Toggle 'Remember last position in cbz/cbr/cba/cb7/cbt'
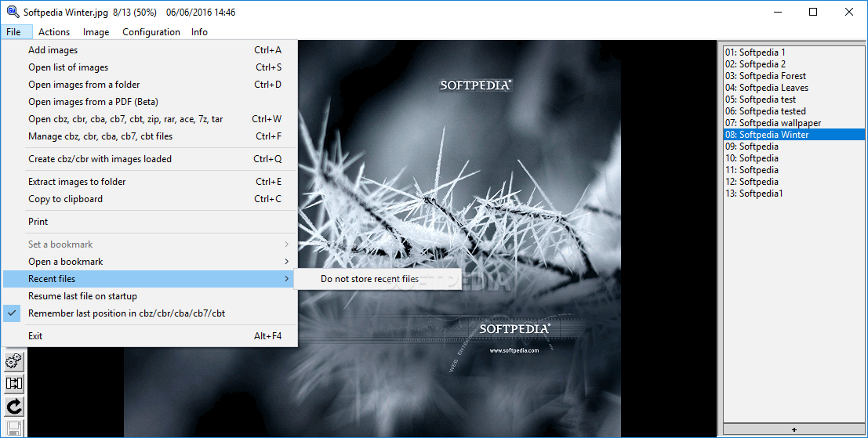 tap(150, 313)
